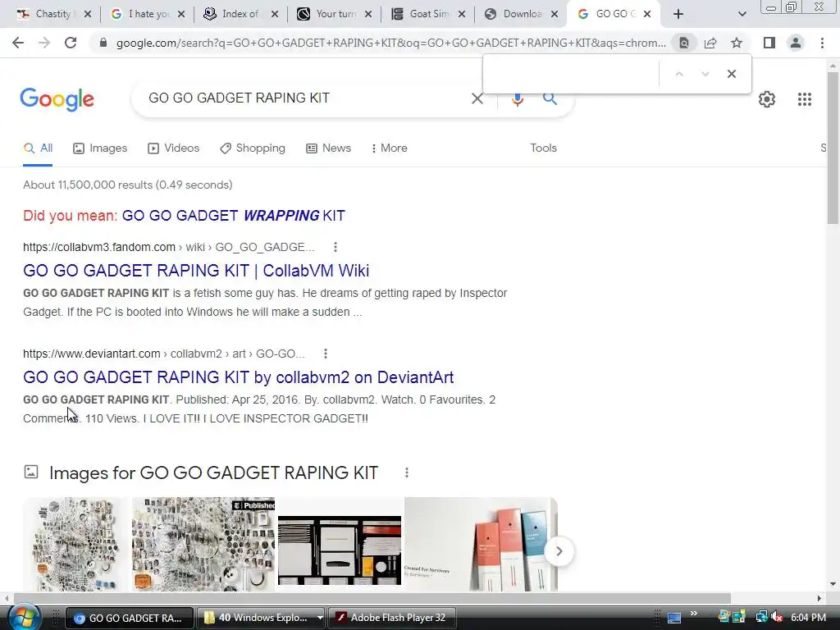This screenshot has height=630, width=840.
Task: Close the Index of tab
Action: coord(275,14)
